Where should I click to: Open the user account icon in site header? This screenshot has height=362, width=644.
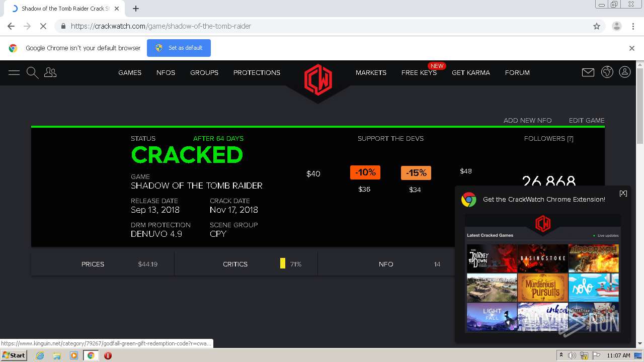click(625, 72)
